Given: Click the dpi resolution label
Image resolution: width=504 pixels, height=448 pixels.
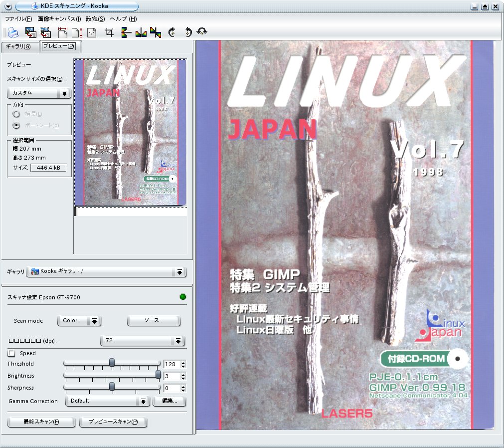Looking at the screenshot, I should click(x=33, y=341).
